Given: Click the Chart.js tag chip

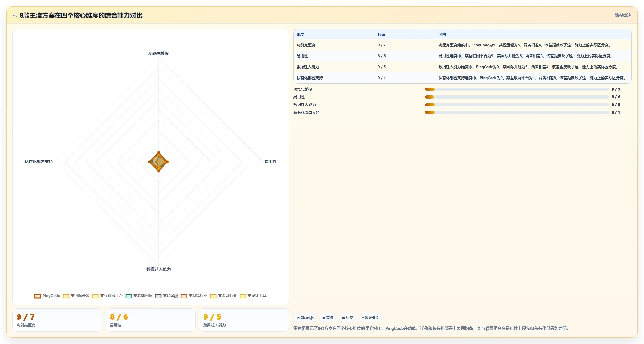Looking at the screenshot, I should (x=305, y=318).
